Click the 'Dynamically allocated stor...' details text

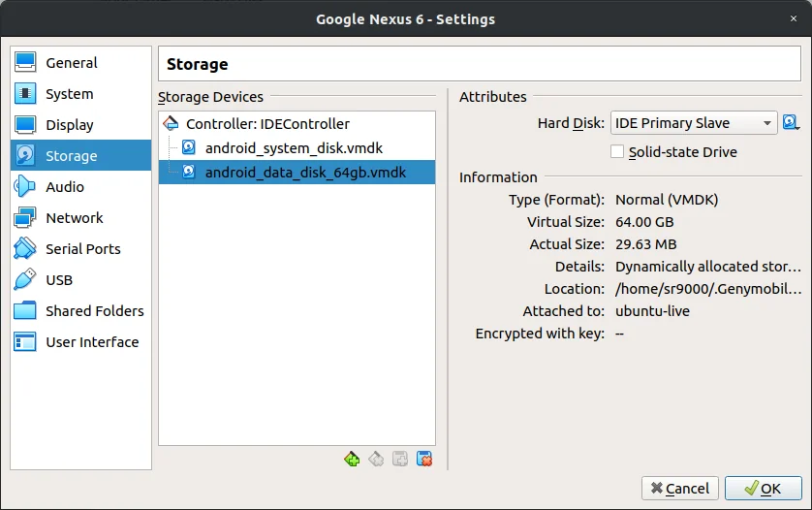point(708,267)
